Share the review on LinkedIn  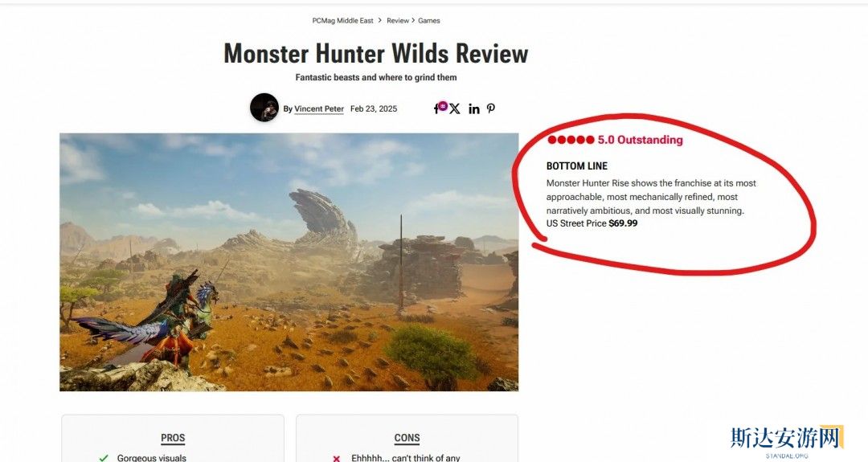(474, 109)
